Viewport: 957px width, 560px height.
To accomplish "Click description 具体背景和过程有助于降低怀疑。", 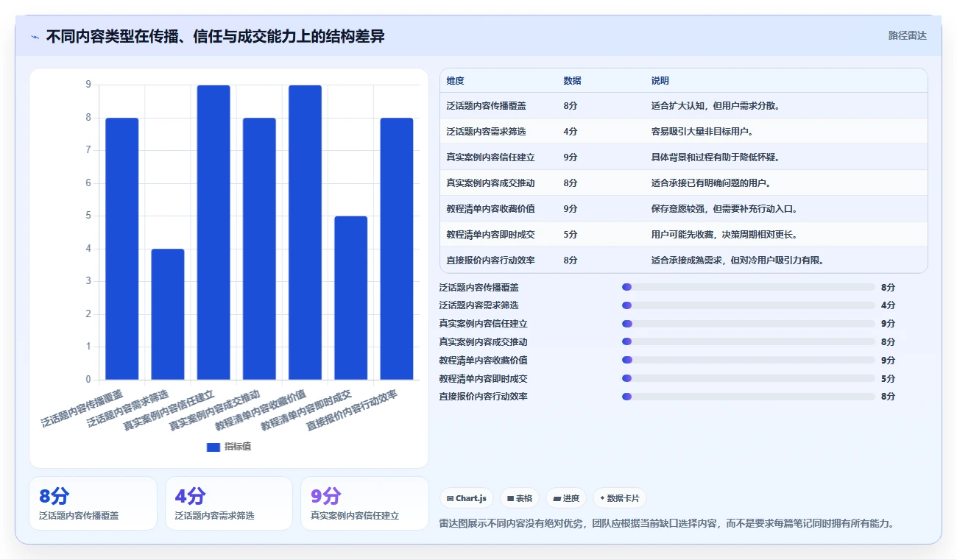I will (x=716, y=157).
